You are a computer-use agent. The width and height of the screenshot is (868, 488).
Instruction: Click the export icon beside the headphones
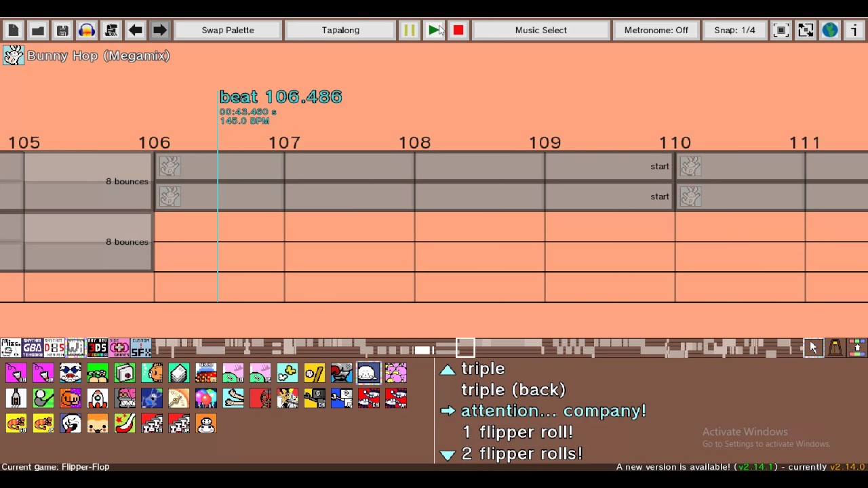tap(111, 30)
